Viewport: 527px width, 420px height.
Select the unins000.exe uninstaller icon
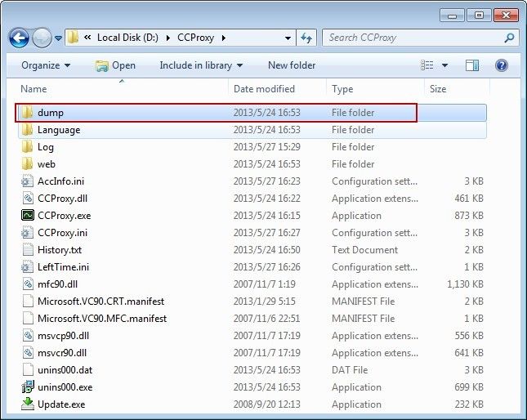(28, 386)
